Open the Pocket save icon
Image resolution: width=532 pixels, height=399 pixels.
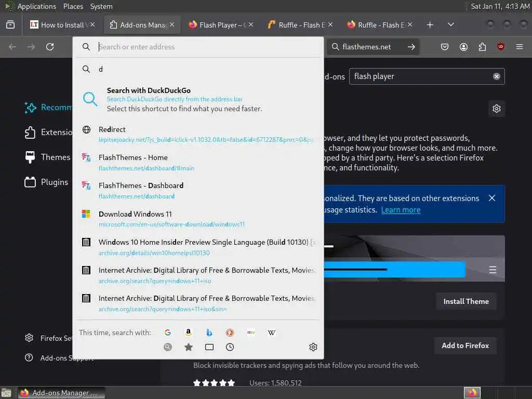click(445, 46)
